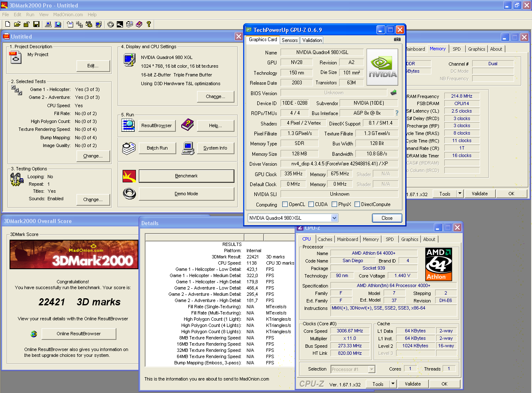Image resolution: width=532 pixels, height=393 pixels.
Task: Take a GPU-Z screenshot with the camera icon
Action: (x=397, y=39)
